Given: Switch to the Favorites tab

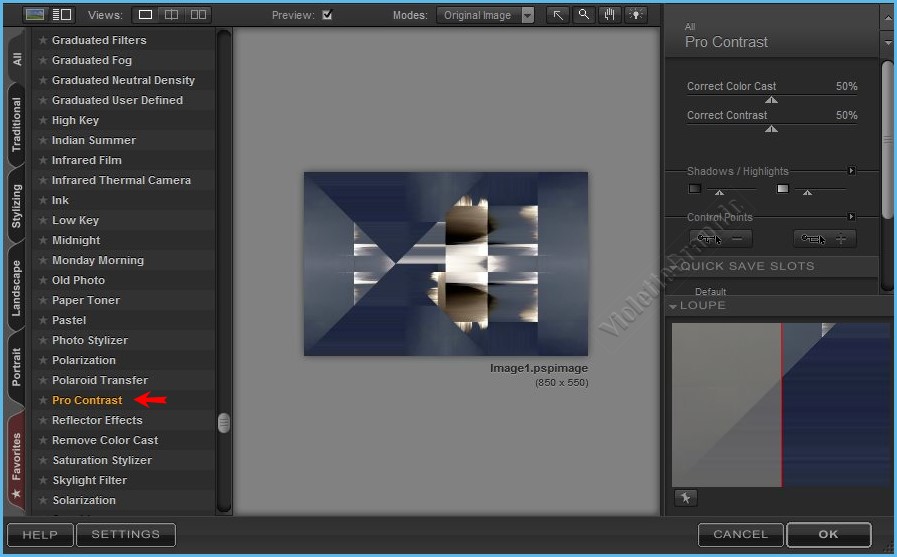Looking at the screenshot, I should [x=16, y=461].
